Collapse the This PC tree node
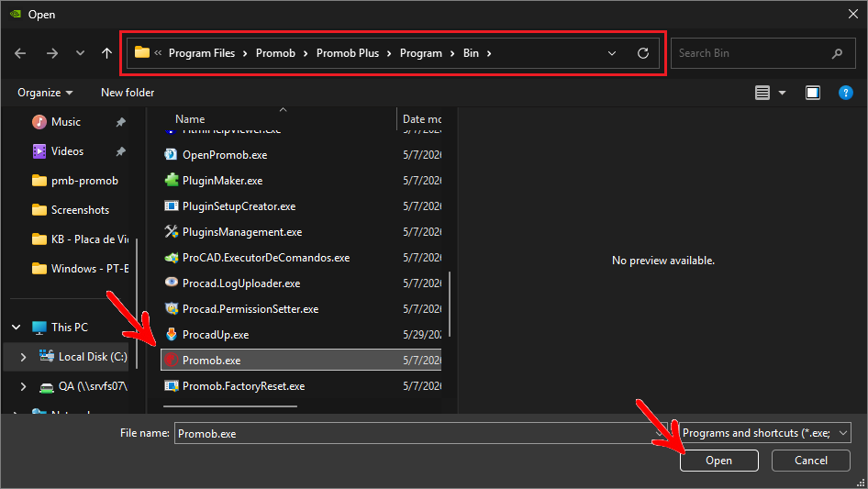The width and height of the screenshot is (868, 489). click(16, 328)
